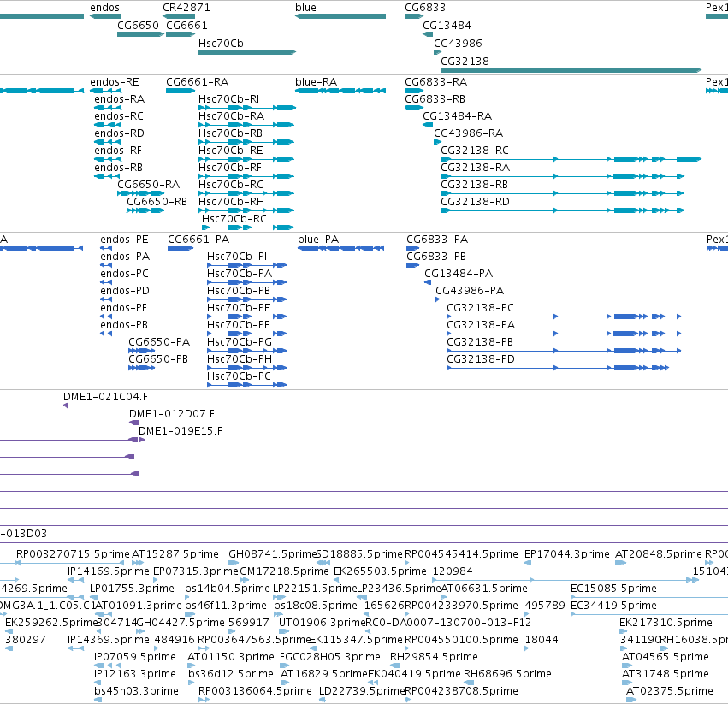Select protein CG13484-PA
This screenshot has height=704, width=728.
(x=459, y=274)
